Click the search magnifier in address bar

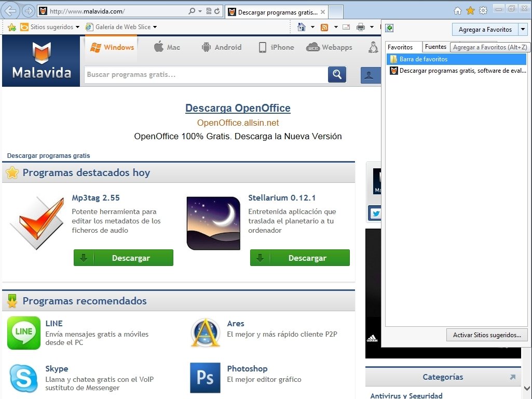(192, 11)
